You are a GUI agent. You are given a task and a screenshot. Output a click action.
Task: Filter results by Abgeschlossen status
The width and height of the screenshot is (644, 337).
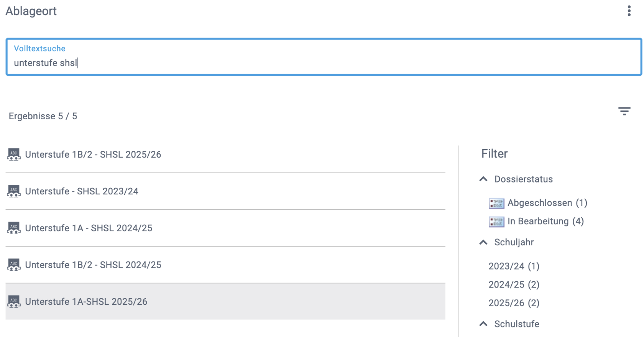tap(547, 203)
